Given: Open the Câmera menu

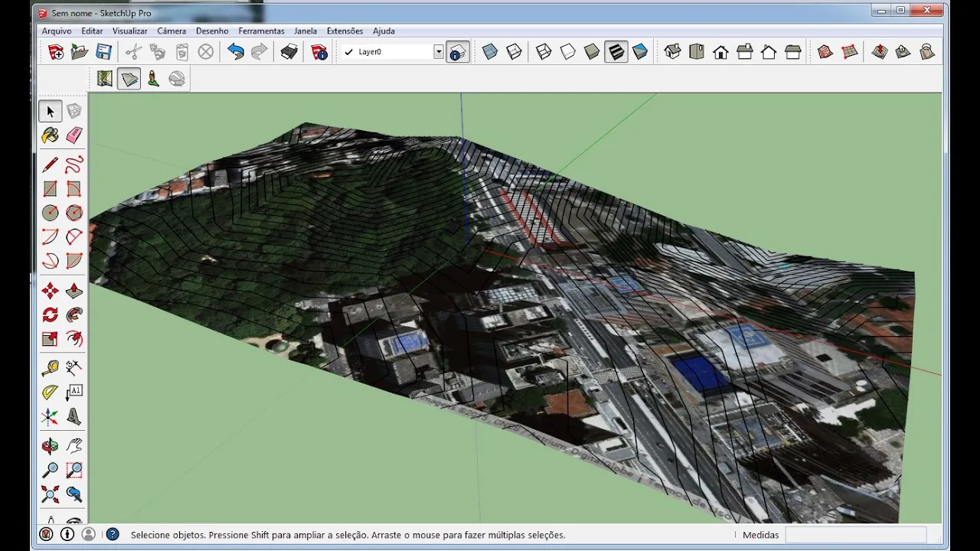Looking at the screenshot, I should pyautogui.click(x=171, y=31).
